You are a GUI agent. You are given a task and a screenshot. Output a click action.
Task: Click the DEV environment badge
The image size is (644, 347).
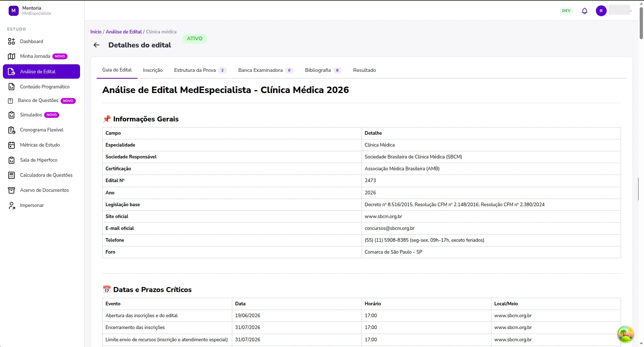tap(566, 11)
